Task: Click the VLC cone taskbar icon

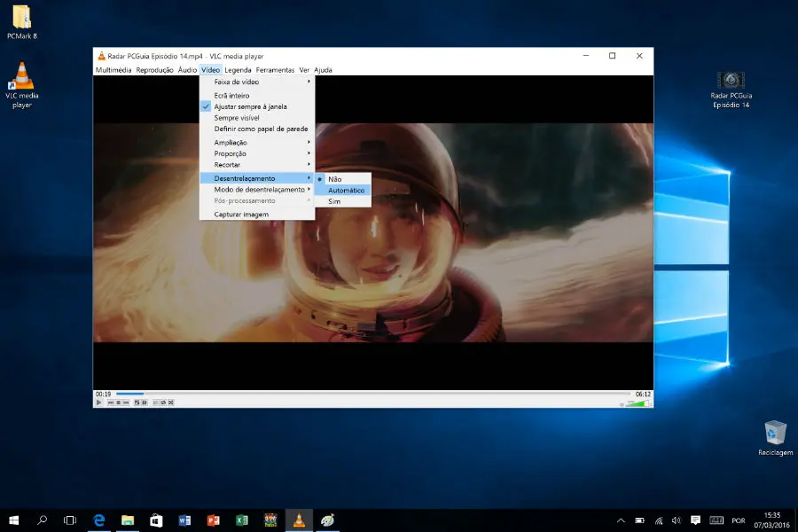Action: [299, 520]
